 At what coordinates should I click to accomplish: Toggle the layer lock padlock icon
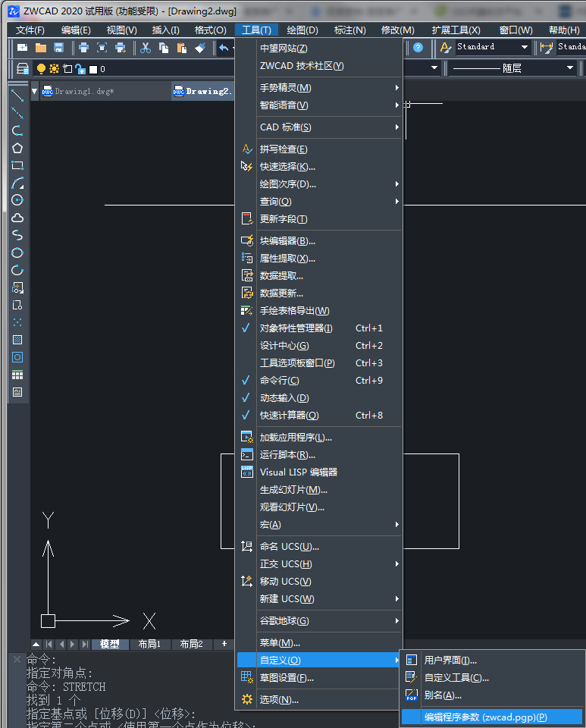(x=79, y=69)
